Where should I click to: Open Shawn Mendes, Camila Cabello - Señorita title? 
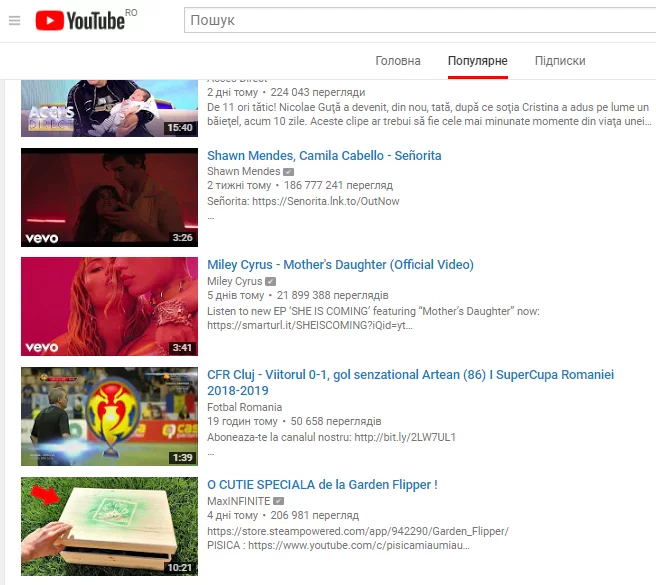pos(324,155)
